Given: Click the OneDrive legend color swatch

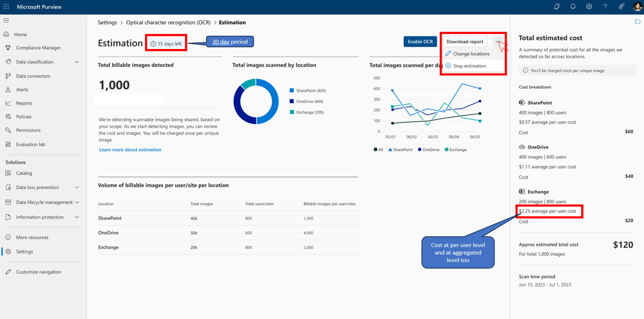Looking at the screenshot, I should (x=291, y=101).
